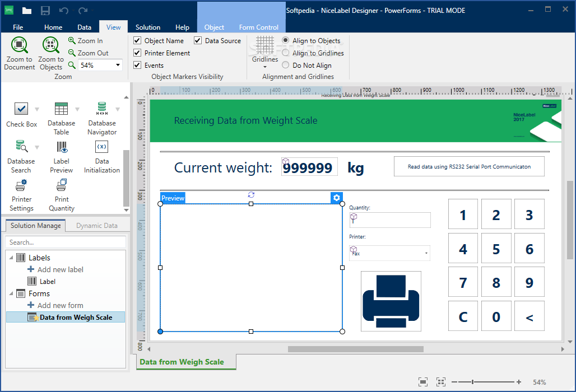Open Preview object settings gear
The image size is (576, 392).
point(337,198)
